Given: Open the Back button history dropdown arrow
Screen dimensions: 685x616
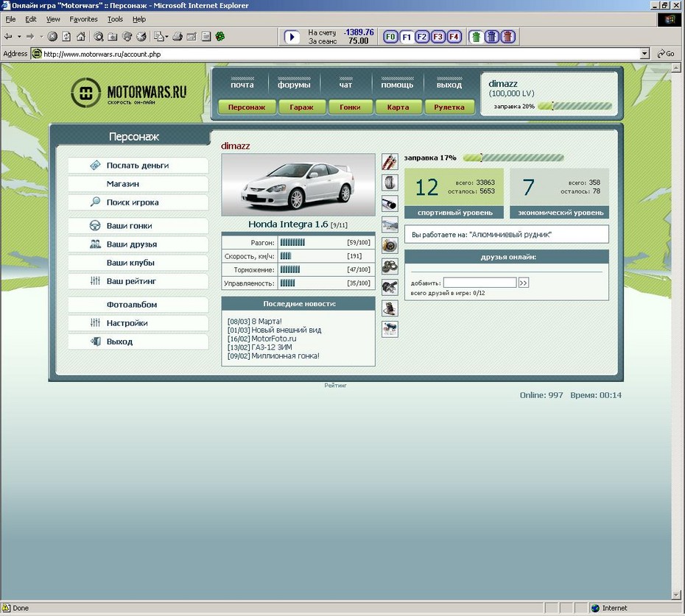Looking at the screenshot, I should (19, 37).
